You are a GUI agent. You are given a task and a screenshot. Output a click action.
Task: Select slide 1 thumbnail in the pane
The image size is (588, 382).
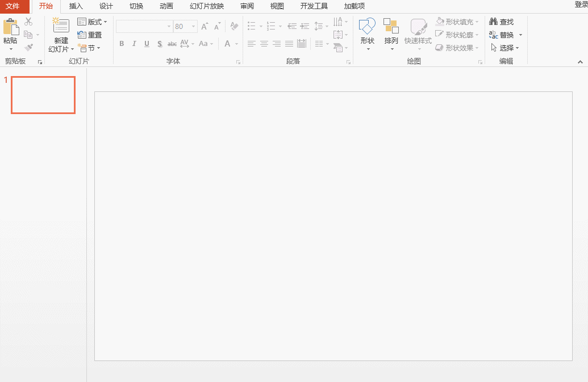click(x=43, y=95)
